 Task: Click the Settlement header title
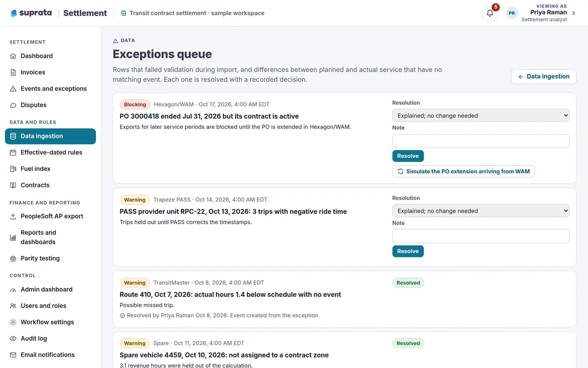[85, 13]
